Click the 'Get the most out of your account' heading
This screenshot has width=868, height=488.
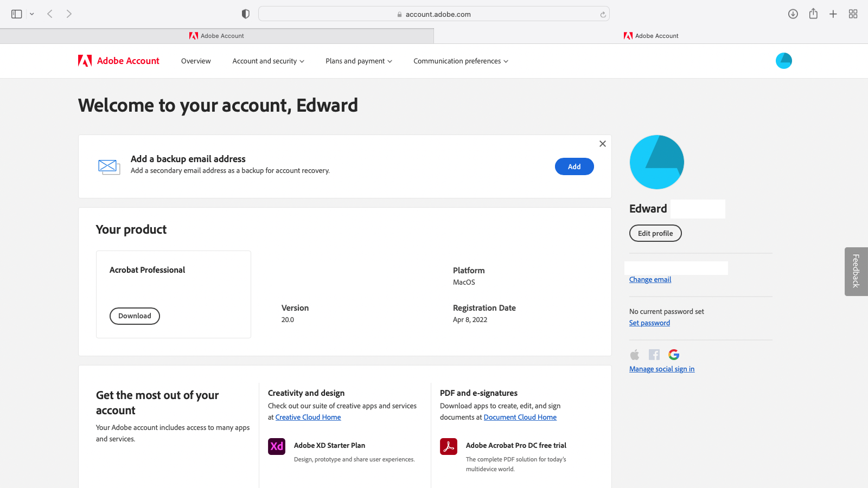tap(157, 403)
